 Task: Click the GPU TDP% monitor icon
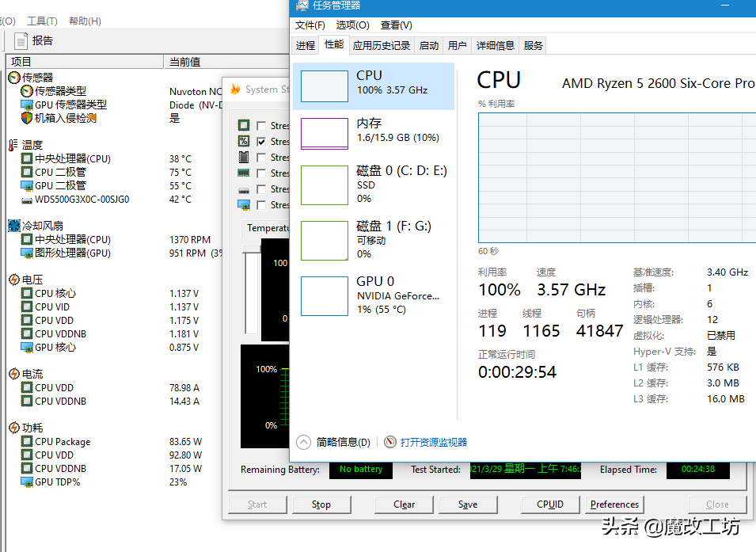[27, 482]
